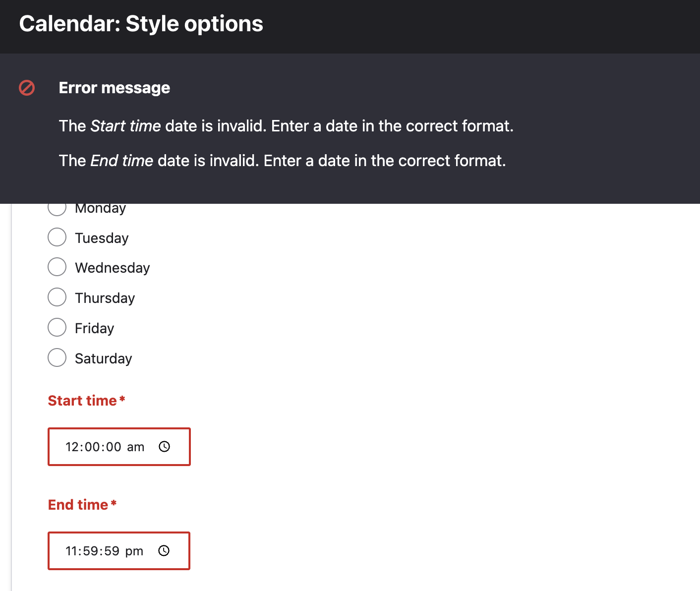Image resolution: width=700 pixels, height=591 pixels.
Task: Select the "pm" segment in End time
Action: pos(134,551)
